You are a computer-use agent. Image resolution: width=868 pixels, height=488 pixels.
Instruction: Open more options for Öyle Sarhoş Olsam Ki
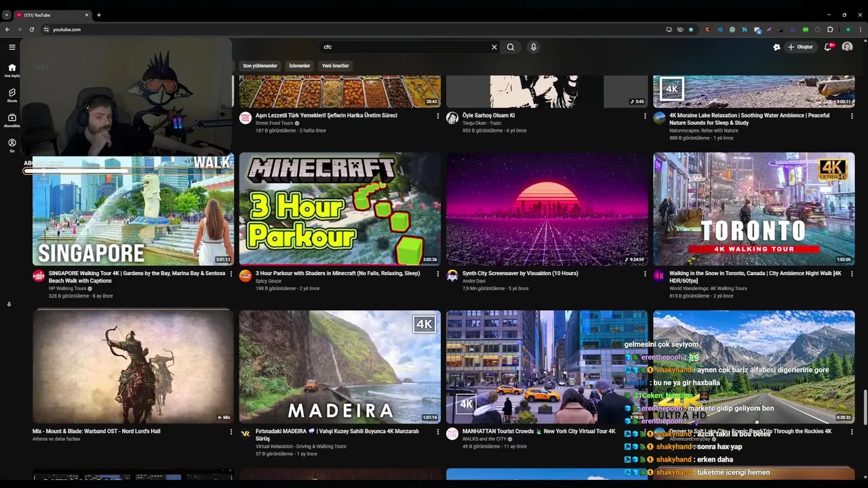[645, 116]
